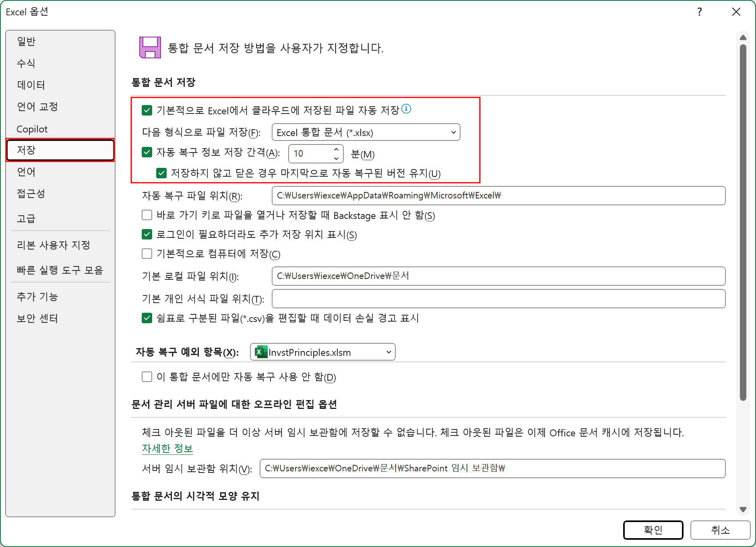
Task: Toggle 저장하지 않고 닫은 경우 마지막 버전 유지
Action: click(161, 173)
